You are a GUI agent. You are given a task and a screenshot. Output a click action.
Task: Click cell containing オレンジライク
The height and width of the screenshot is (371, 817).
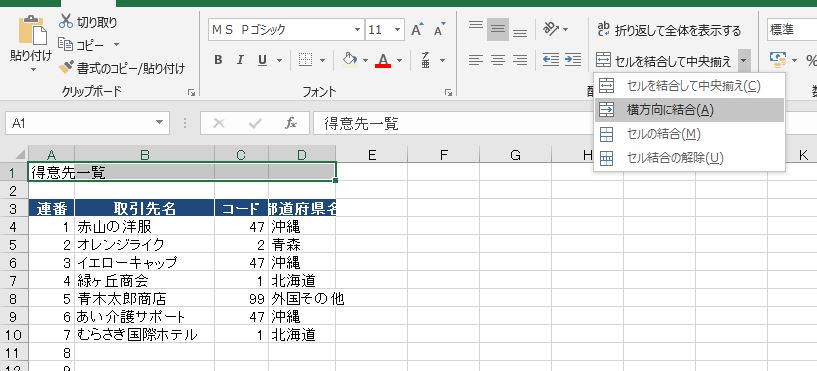145,244
